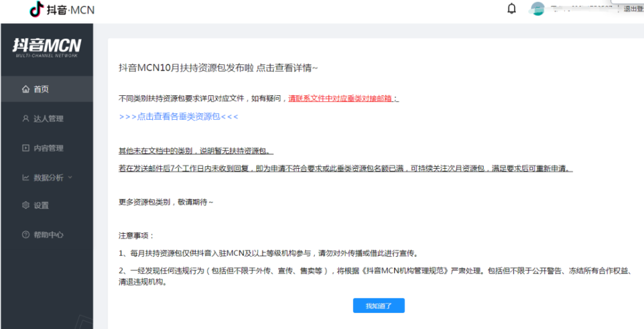Open the user avatar in header
The width and height of the screenshot is (644, 329).
[x=537, y=8]
